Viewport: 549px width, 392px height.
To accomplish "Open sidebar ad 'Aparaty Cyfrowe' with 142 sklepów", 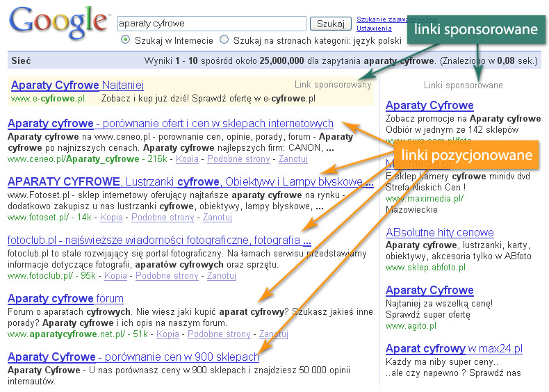I will point(429,105).
